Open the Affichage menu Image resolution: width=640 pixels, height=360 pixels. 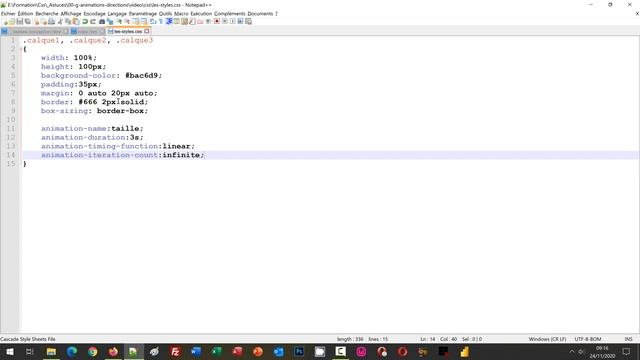point(71,13)
